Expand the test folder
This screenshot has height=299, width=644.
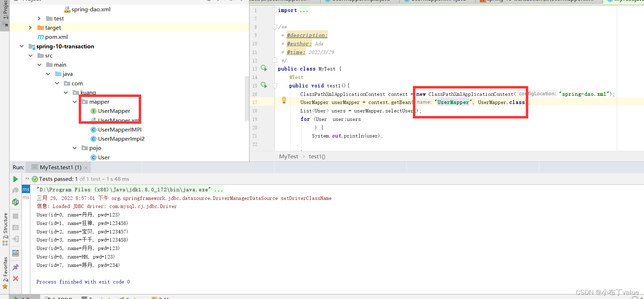39,18
